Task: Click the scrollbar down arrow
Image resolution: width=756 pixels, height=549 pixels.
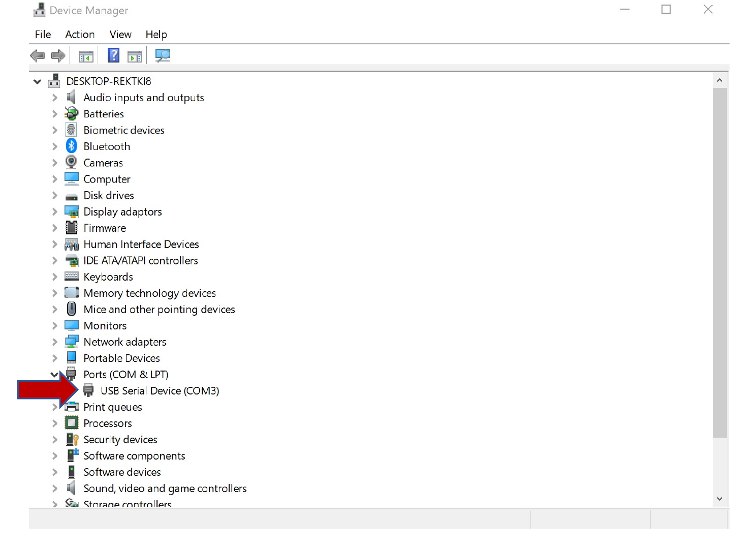Action: 719,499
